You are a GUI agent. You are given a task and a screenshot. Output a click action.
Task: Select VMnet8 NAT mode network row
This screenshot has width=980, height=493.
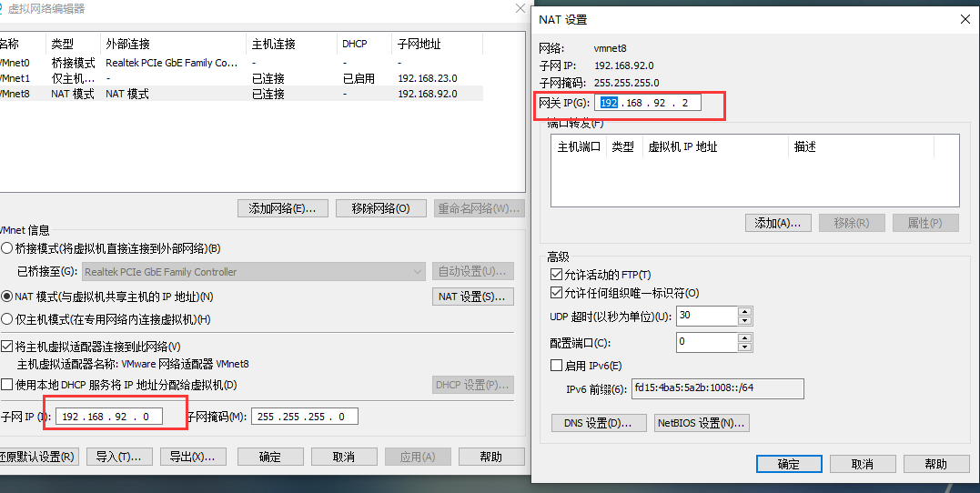(x=240, y=94)
